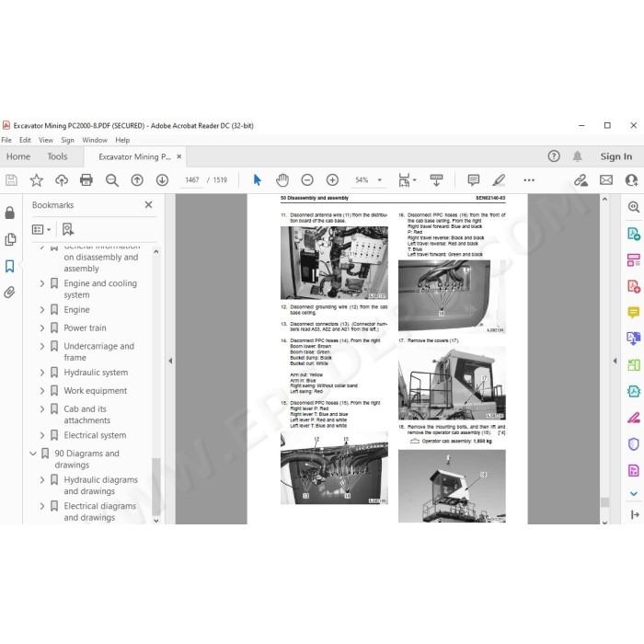Upload file to cloud icon
The height and width of the screenshot is (644, 644).
coord(62,180)
